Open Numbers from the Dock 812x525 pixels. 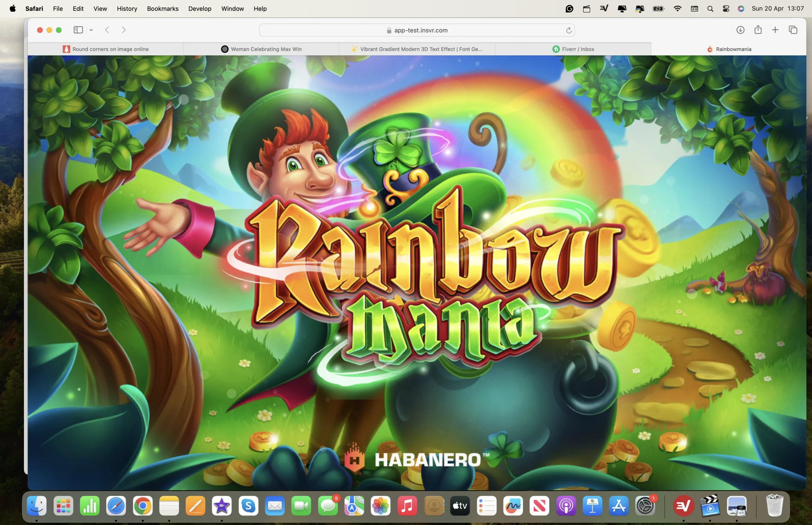tap(90, 506)
